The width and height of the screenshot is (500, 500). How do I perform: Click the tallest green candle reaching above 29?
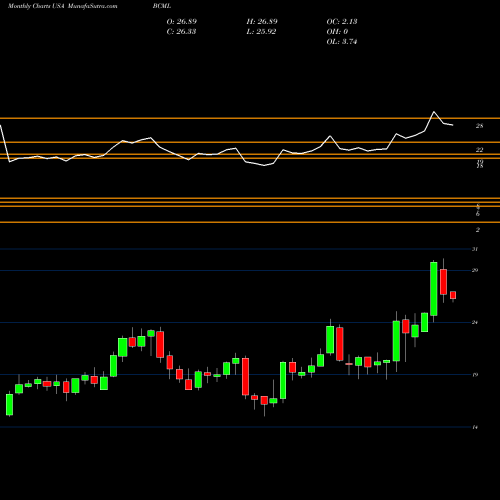pos(434,289)
